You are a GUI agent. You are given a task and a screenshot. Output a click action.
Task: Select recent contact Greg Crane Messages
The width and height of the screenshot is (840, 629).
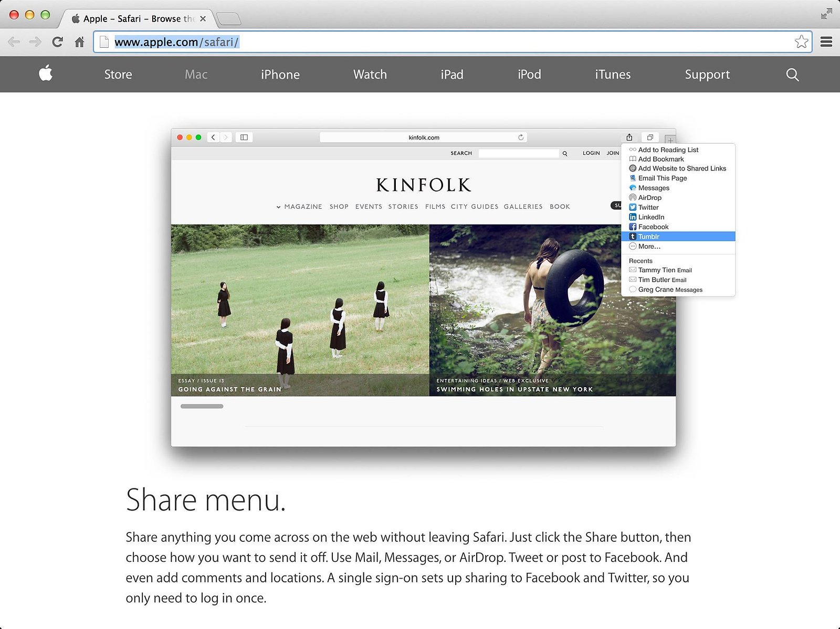click(678, 290)
